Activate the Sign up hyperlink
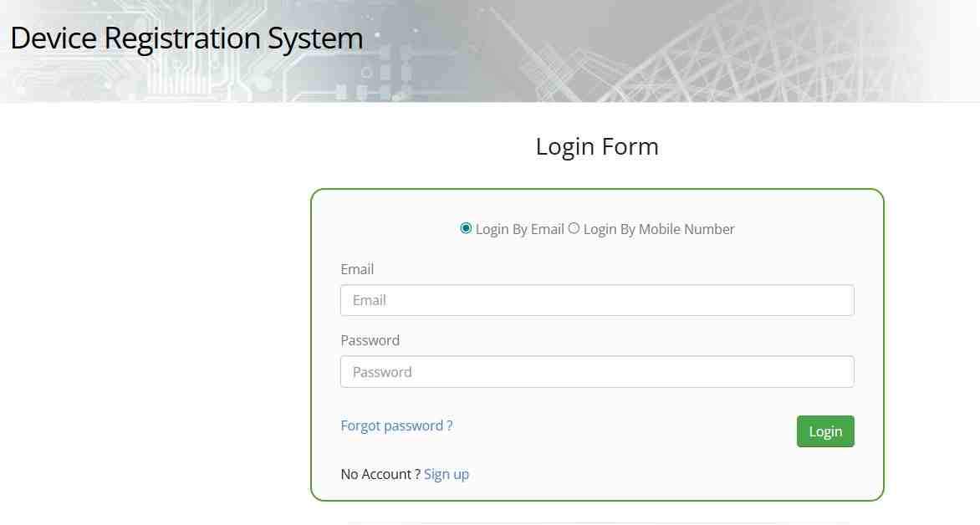980x525 pixels. 447,474
